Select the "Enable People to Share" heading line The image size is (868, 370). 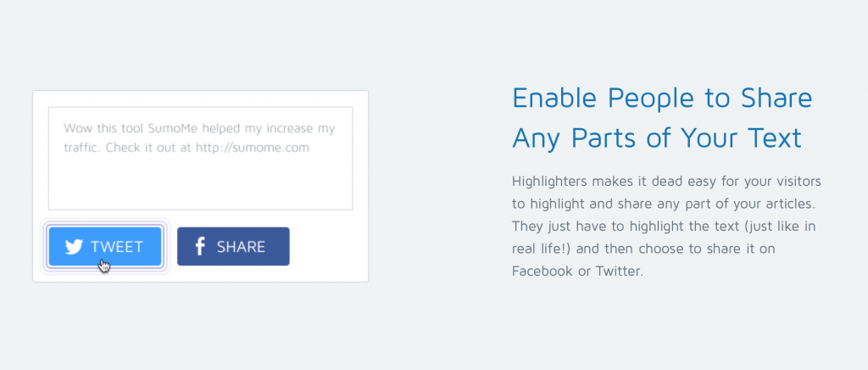point(662,98)
